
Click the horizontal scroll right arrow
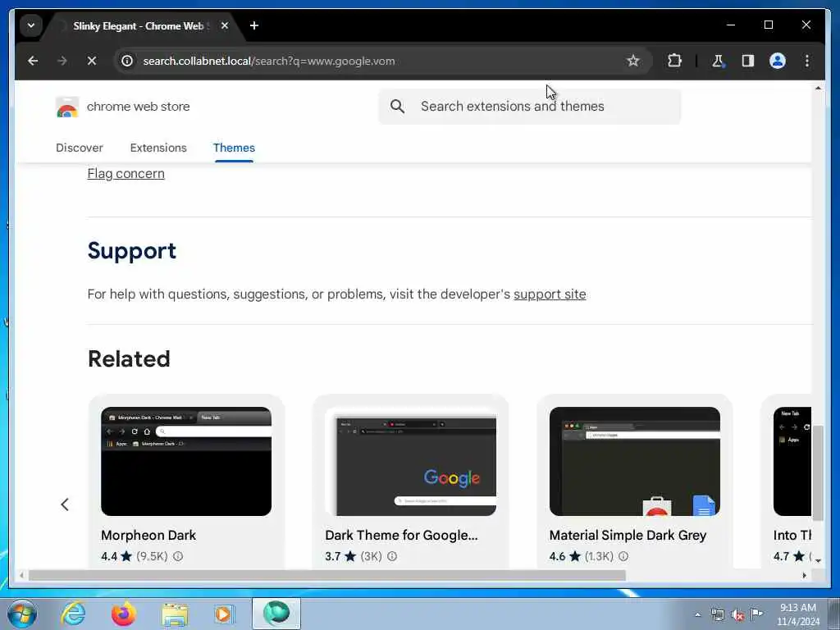pyautogui.click(x=804, y=575)
